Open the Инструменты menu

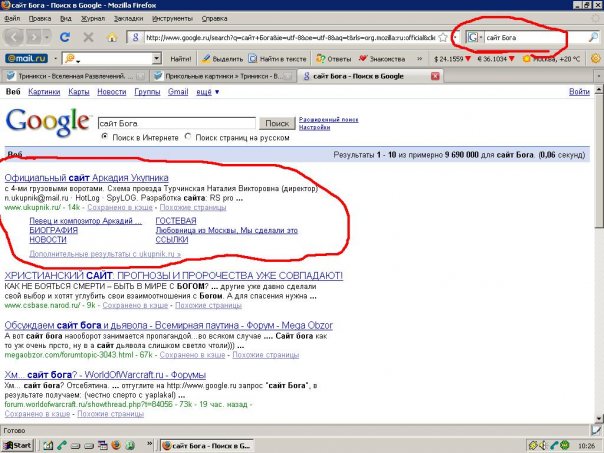tap(172, 18)
